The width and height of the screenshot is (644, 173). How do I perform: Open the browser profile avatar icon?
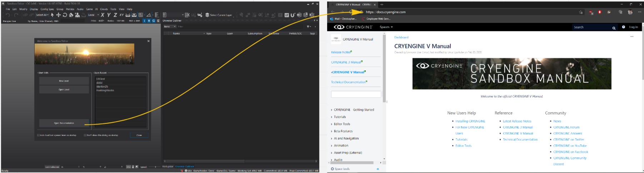point(630,12)
